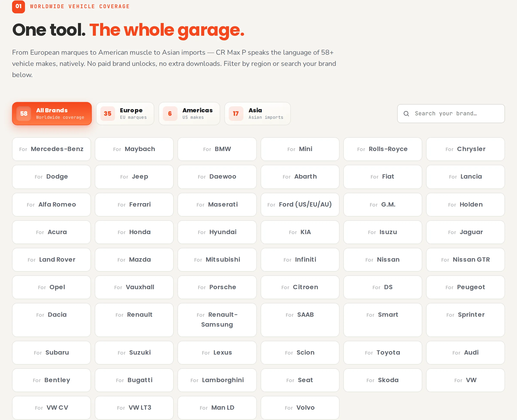Open the Alfa Romeo brand card
The width and height of the screenshot is (517, 420).
click(x=51, y=204)
